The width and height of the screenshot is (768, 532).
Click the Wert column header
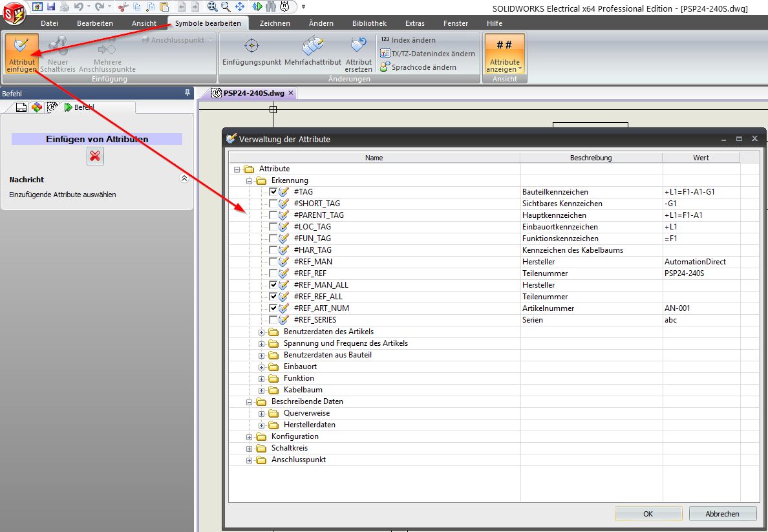[701, 158]
